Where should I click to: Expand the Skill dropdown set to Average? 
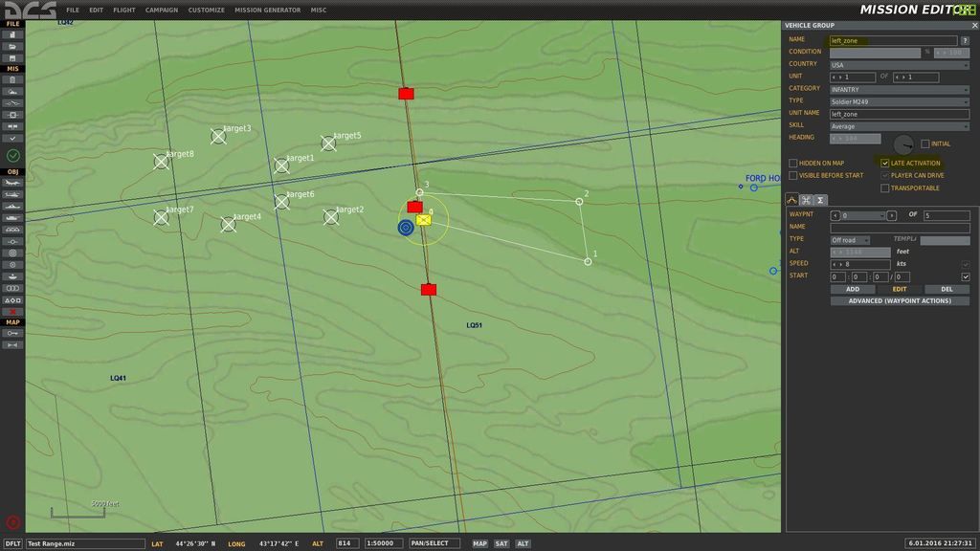pos(900,125)
